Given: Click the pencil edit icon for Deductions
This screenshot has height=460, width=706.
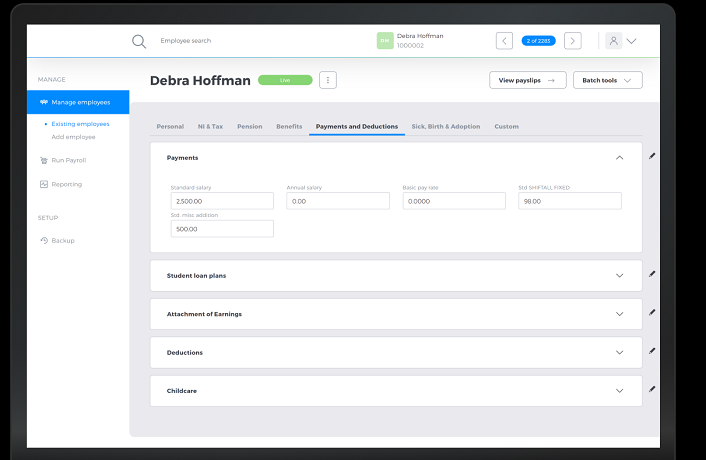Looking at the screenshot, I should [x=652, y=351].
